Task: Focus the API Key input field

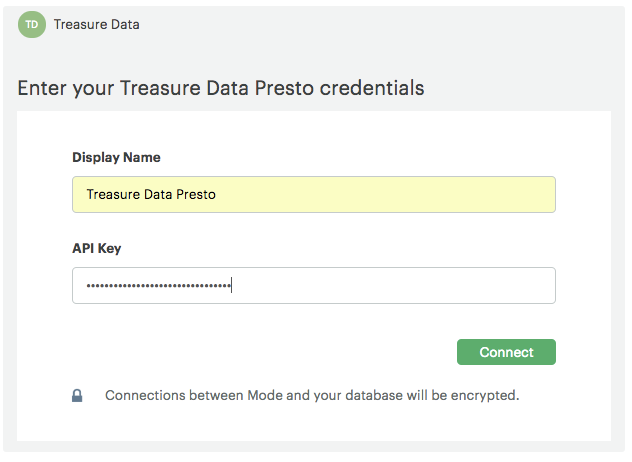Action: (313, 286)
